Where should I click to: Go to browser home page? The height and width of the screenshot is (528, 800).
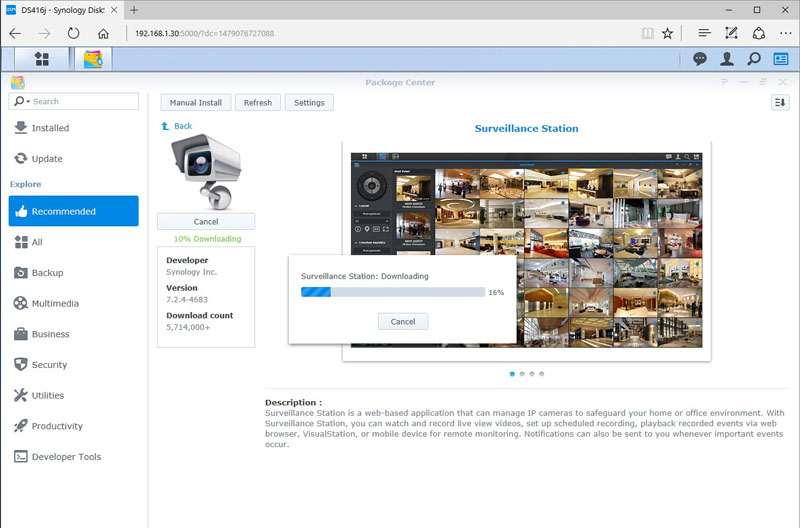coord(103,34)
